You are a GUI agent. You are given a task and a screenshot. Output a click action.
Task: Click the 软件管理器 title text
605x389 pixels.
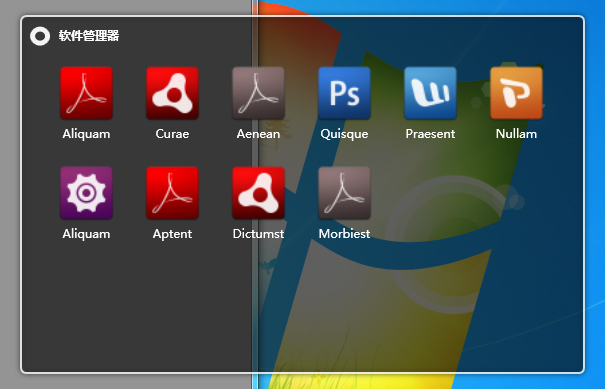tap(89, 36)
